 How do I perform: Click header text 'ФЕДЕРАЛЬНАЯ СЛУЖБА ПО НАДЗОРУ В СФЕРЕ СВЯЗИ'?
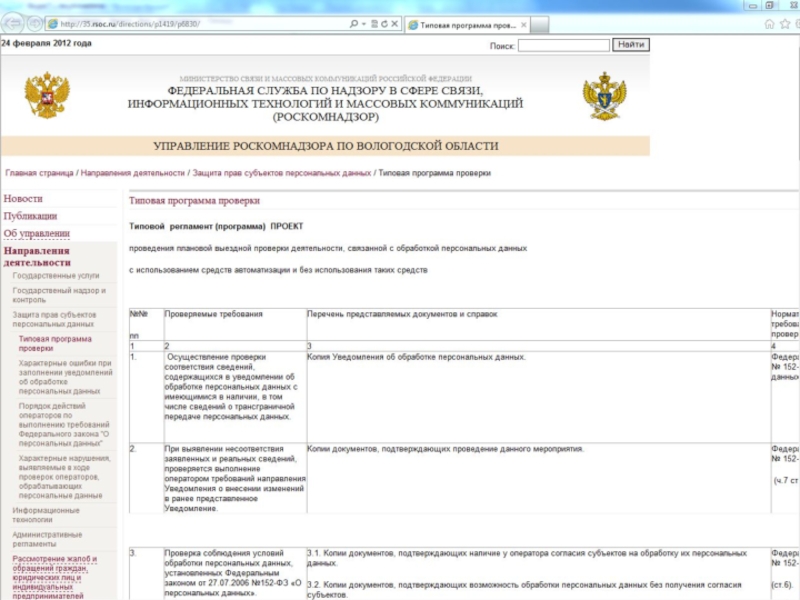(x=325, y=91)
